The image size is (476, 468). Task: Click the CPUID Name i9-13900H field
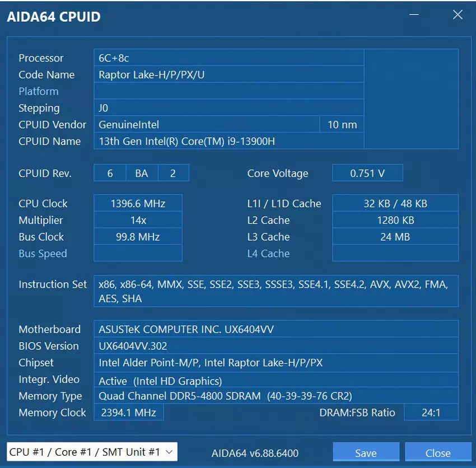click(x=228, y=141)
